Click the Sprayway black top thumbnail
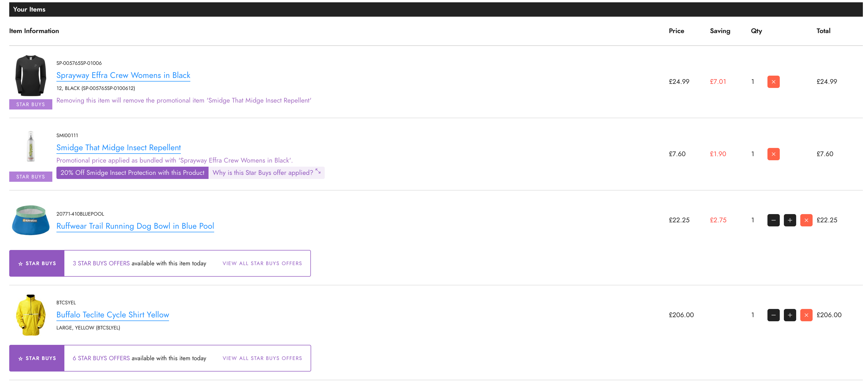The width and height of the screenshot is (868, 381). (31, 76)
